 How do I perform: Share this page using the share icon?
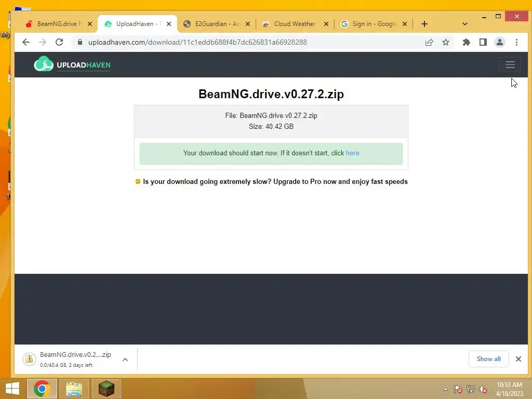coord(429,42)
